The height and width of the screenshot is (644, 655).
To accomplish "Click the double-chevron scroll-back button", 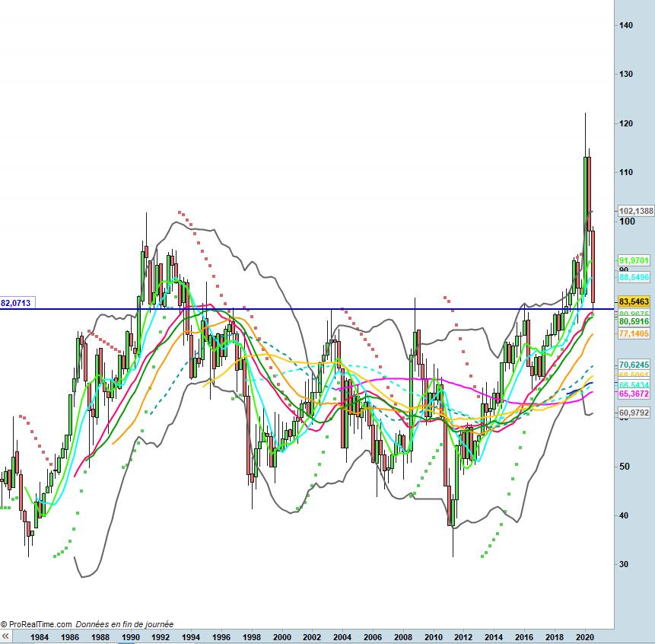I will click(x=5, y=636).
